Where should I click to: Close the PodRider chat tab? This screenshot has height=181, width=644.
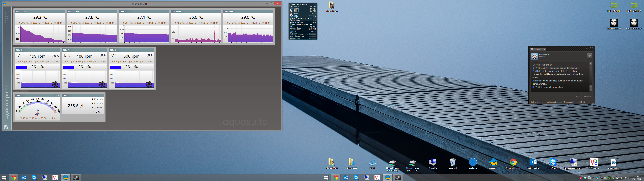[x=544, y=49]
